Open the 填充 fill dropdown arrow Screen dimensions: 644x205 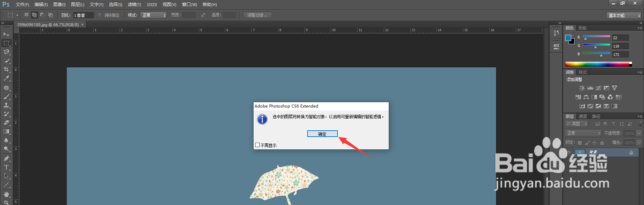coord(639,143)
